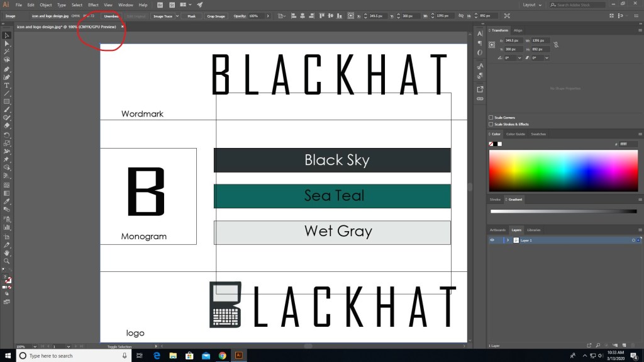The width and height of the screenshot is (644, 362).
Task: Click the Mask button
Action: [x=191, y=16]
